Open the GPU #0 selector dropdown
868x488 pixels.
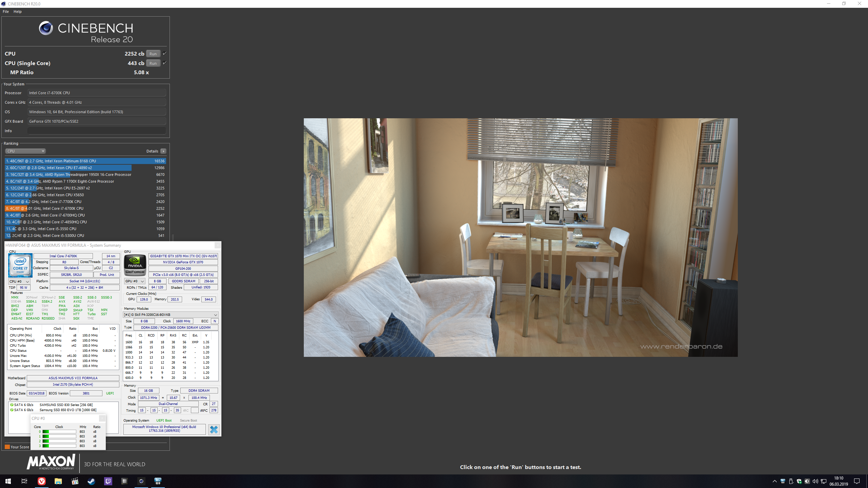click(x=135, y=281)
